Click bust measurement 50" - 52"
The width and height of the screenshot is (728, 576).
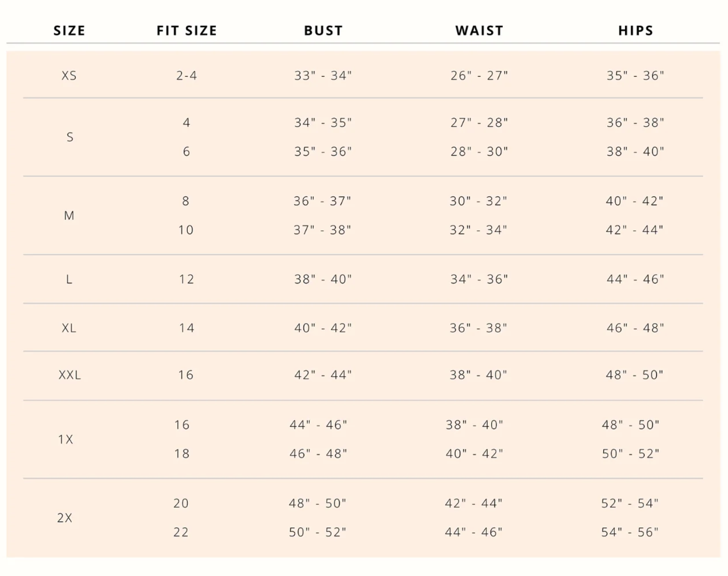tap(317, 532)
